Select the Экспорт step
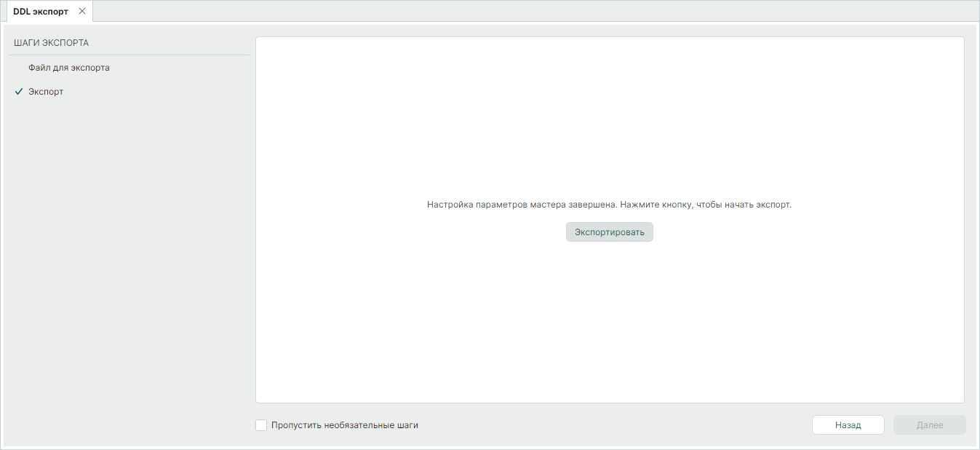The height and width of the screenshot is (450, 980). 46,92
